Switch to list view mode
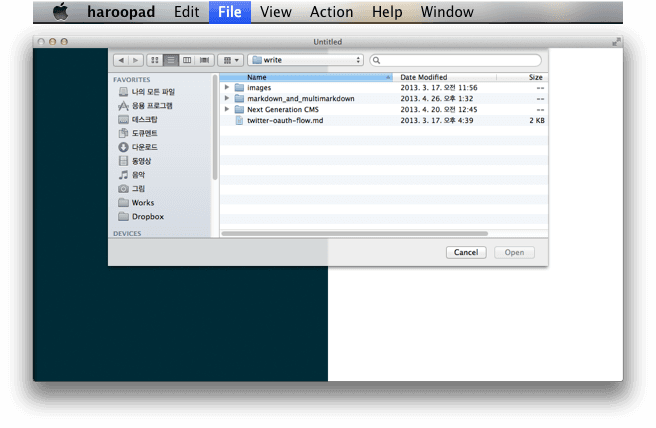The width and height of the screenshot is (656, 428). point(171,60)
